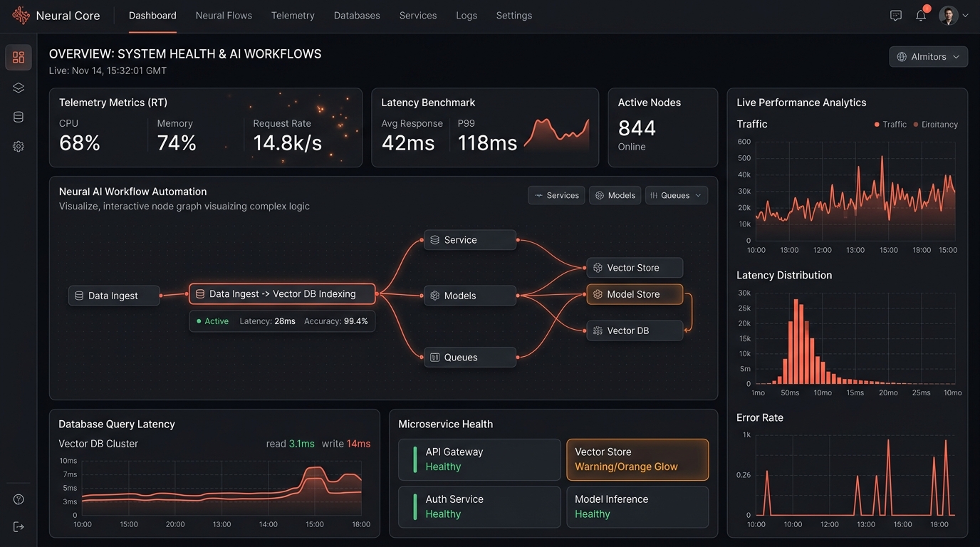Open the API Gateway health card
This screenshot has width=980, height=547.
pos(479,459)
